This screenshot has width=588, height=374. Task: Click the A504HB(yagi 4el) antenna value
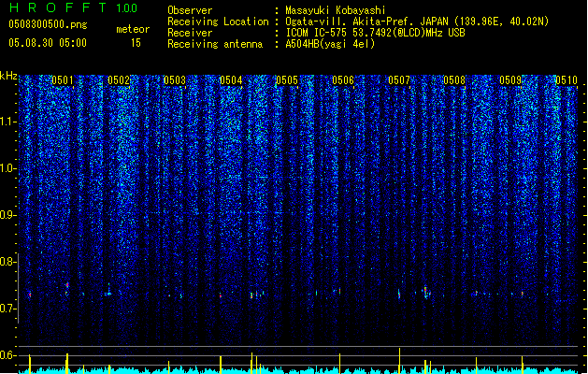point(330,44)
